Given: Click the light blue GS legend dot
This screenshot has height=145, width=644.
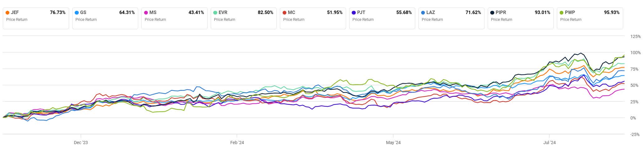Looking at the screenshot, I should coord(77,13).
